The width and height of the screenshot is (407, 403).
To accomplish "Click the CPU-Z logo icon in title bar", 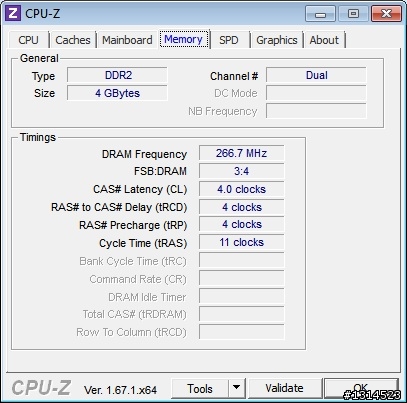I will (13, 13).
